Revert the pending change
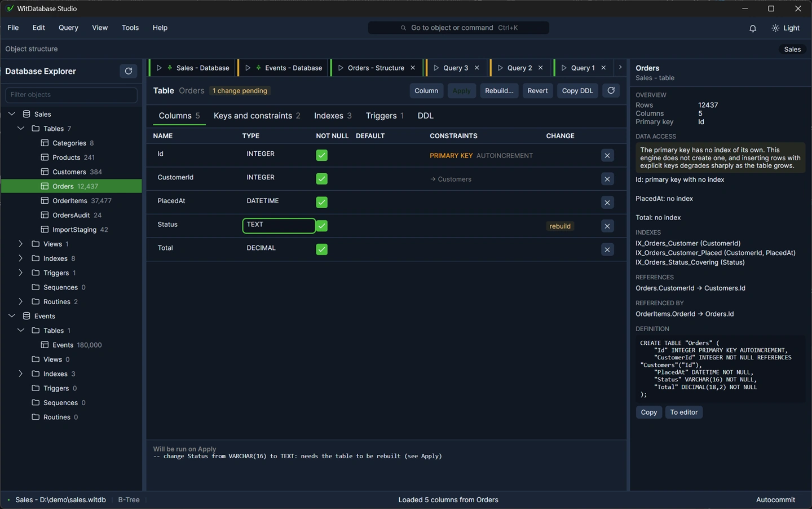The image size is (812, 509). point(537,91)
